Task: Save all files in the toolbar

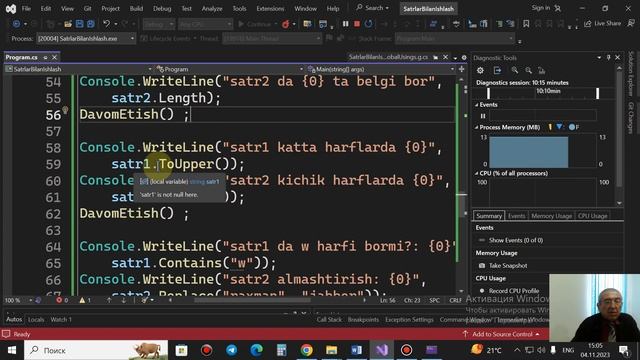Action: pyautogui.click(x=91, y=24)
